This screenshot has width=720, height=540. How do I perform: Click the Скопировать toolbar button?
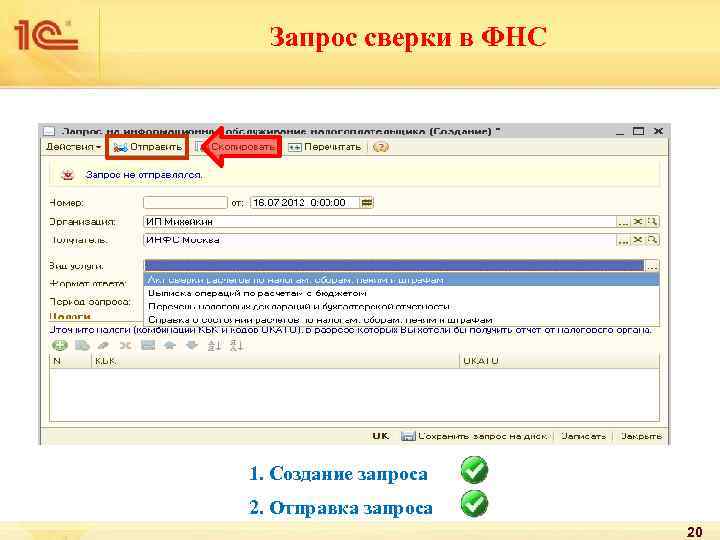[x=238, y=147]
